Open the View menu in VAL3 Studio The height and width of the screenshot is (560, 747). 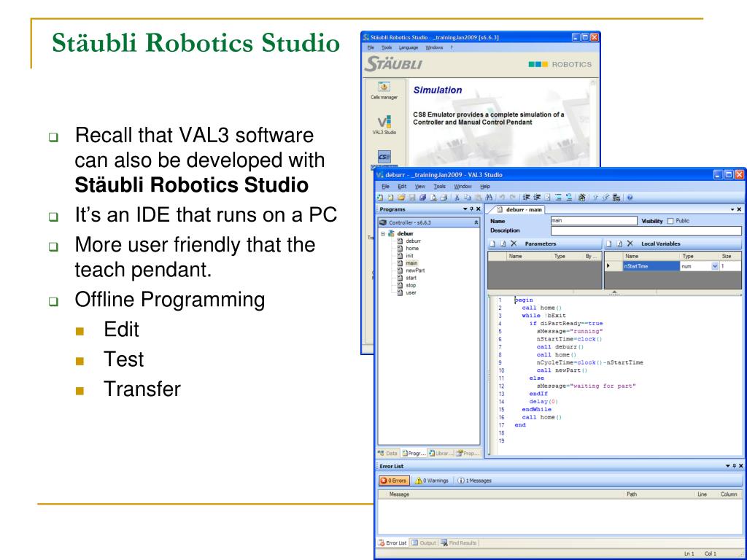click(x=419, y=187)
